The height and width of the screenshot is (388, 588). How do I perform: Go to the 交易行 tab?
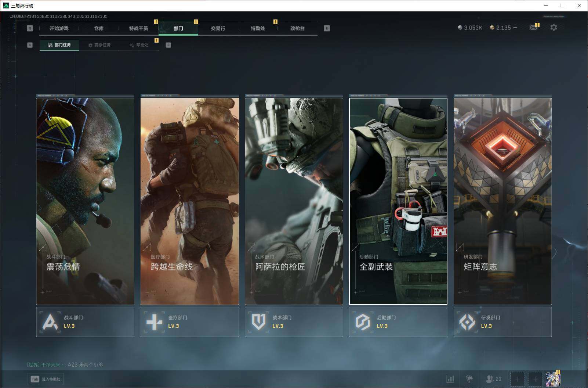click(x=218, y=28)
